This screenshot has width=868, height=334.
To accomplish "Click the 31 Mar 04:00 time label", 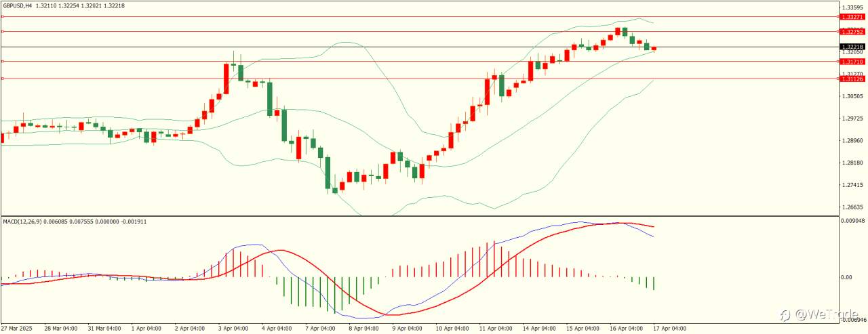I will pyautogui.click(x=104, y=329).
